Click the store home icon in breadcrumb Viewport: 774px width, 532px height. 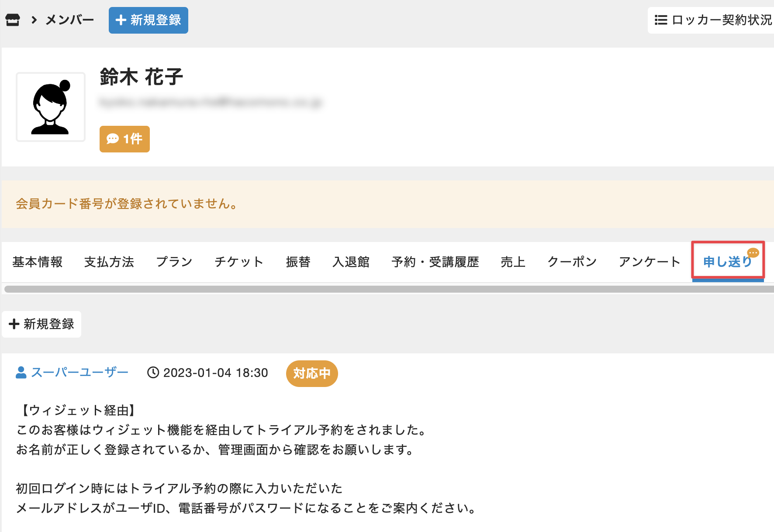coord(13,20)
